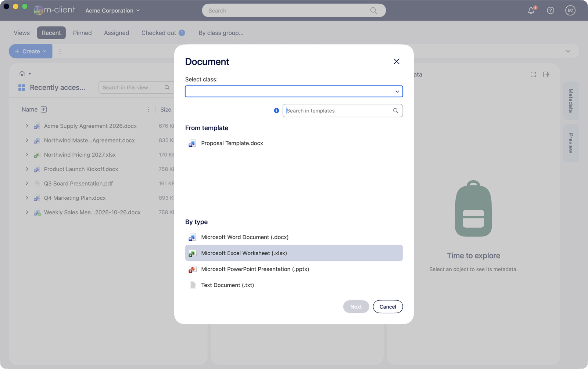588x369 pixels.
Task: Open the Select class dropdown
Action: (294, 91)
